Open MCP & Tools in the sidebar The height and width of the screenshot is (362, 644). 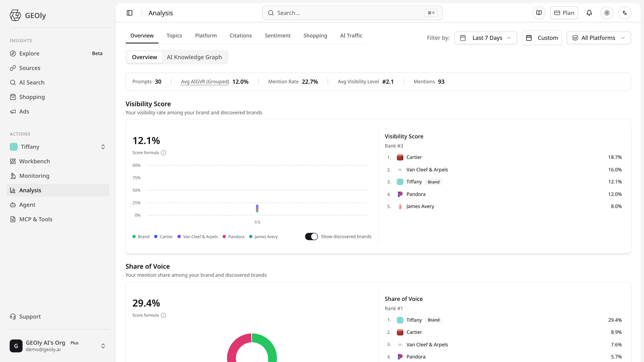(58, 219)
